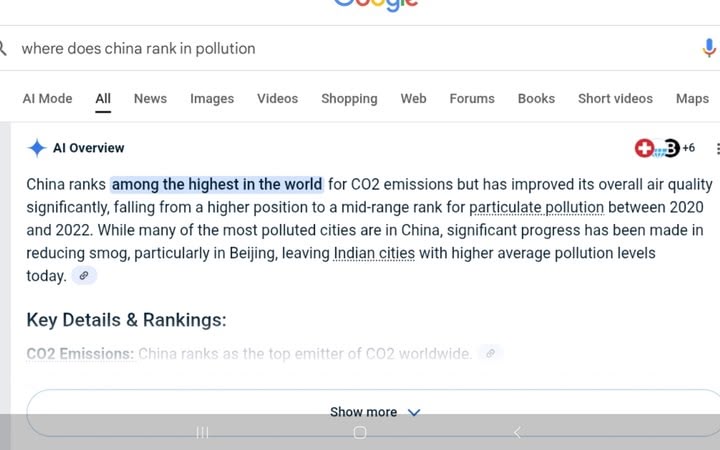This screenshot has height=450, width=720.
Task: Follow the "Indian cities" link
Action: (374, 253)
